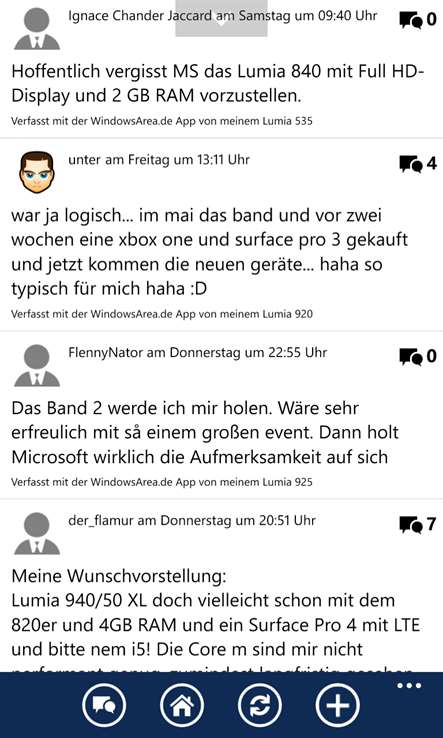Open the three-dot more options menu
This screenshot has height=738, width=443.
[x=409, y=685]
